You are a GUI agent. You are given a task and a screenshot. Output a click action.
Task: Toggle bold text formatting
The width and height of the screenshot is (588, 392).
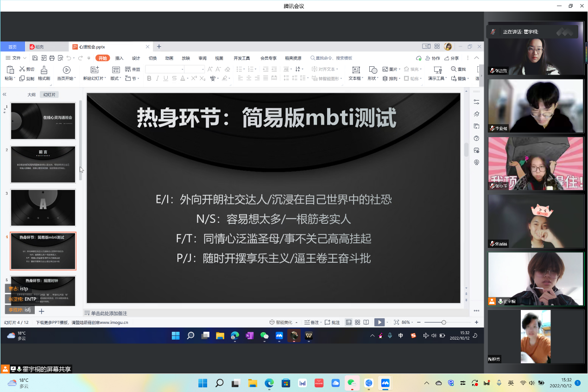pyautogui.click(x=149, y=78)
